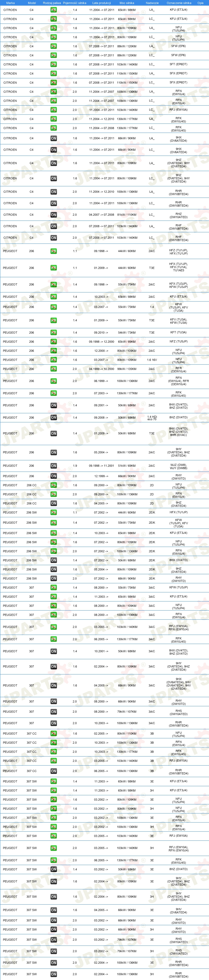Click the Oznaczenie silnika column header
This screenshot has height=980, width=209.
(179, 3)
